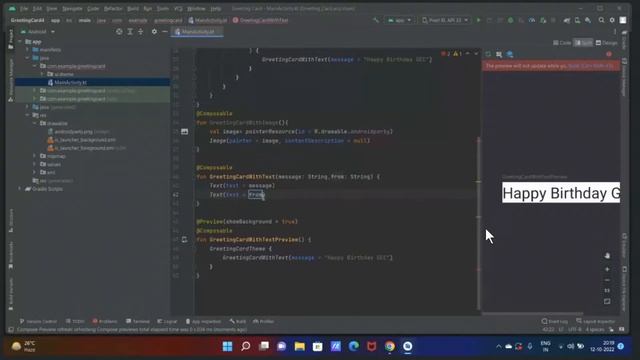
Task: Expand the manifests folder
Action: tap(27, 50)
